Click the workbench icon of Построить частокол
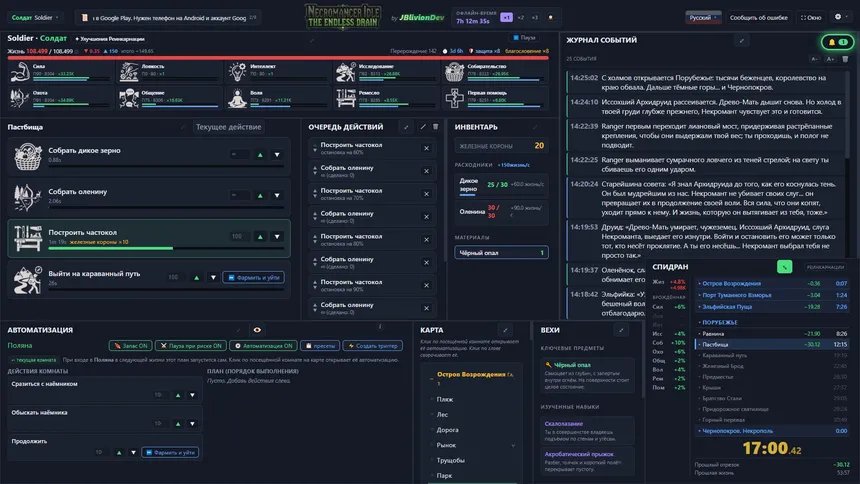The width and height of the screenshot is (860, 484). pyautogui.click(x=28, y=238)
